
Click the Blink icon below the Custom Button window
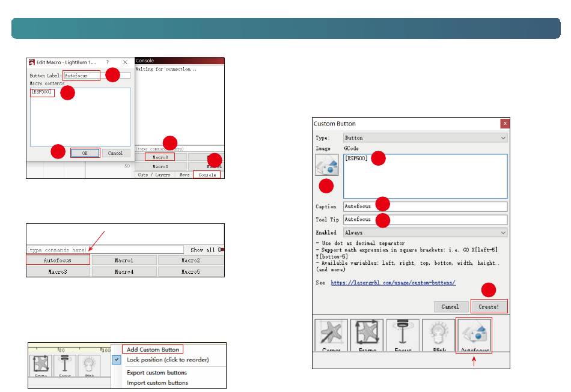[x=438, y=336]
